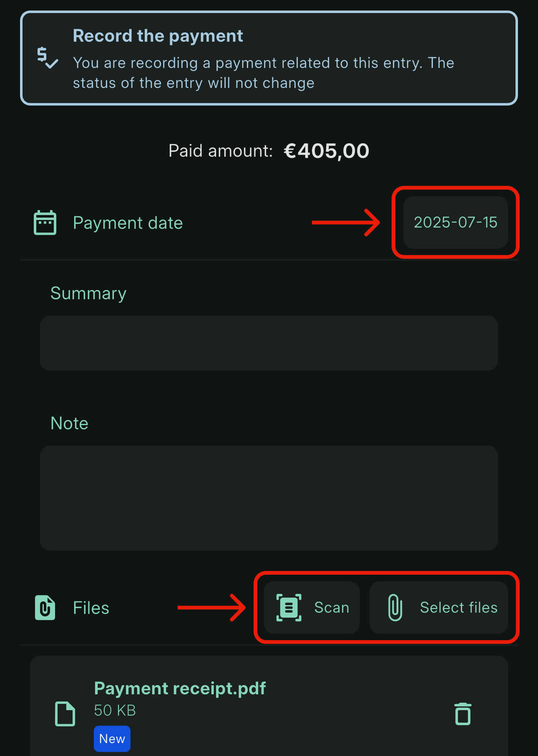Click the Summary label
The width and height of the screenshot is (538, 756).
click(x=88, y=293)
